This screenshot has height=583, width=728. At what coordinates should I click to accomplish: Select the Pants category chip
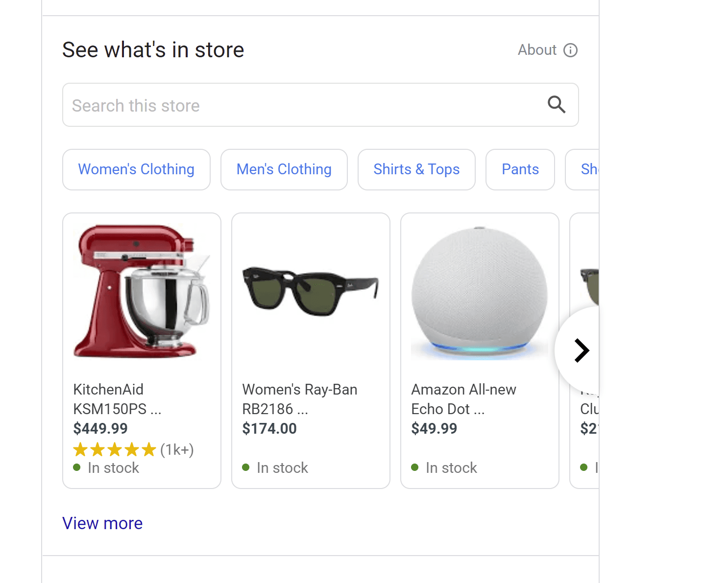[520, 169]
